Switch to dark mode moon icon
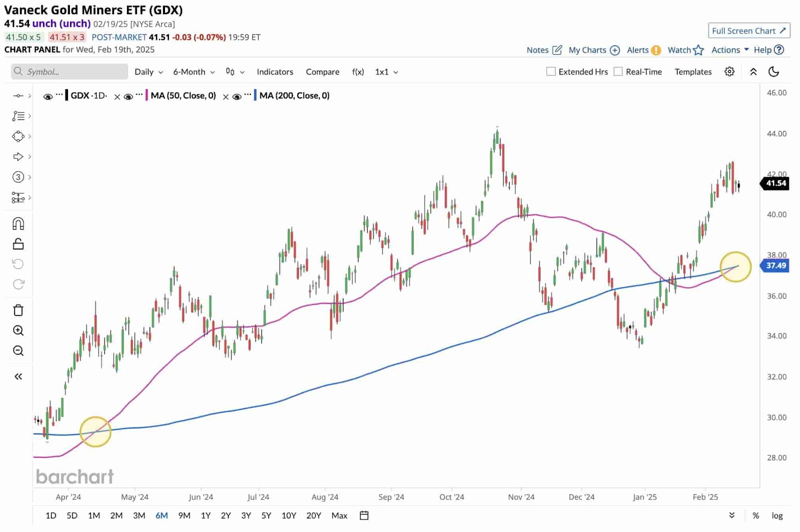Viewport: 800px width, 532px height. [773, 71]
